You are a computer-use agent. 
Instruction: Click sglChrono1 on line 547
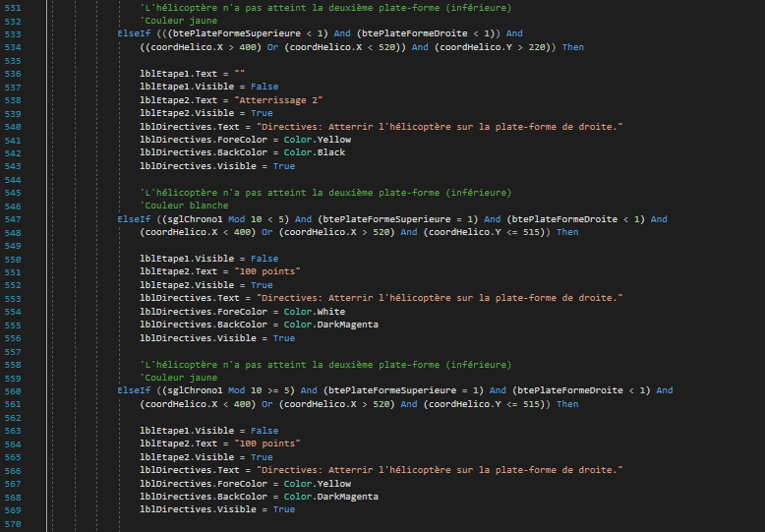195,219
